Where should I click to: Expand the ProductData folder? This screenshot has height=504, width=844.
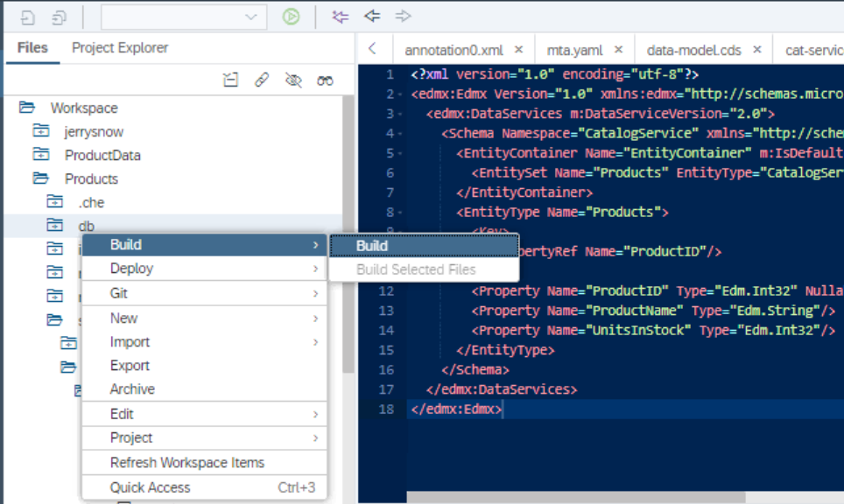pos(41,155)
